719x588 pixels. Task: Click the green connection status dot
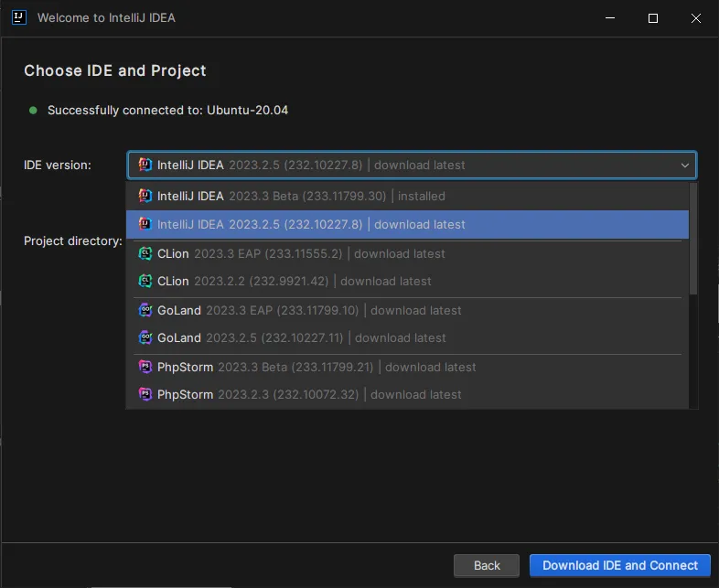(x=33, y=111)
